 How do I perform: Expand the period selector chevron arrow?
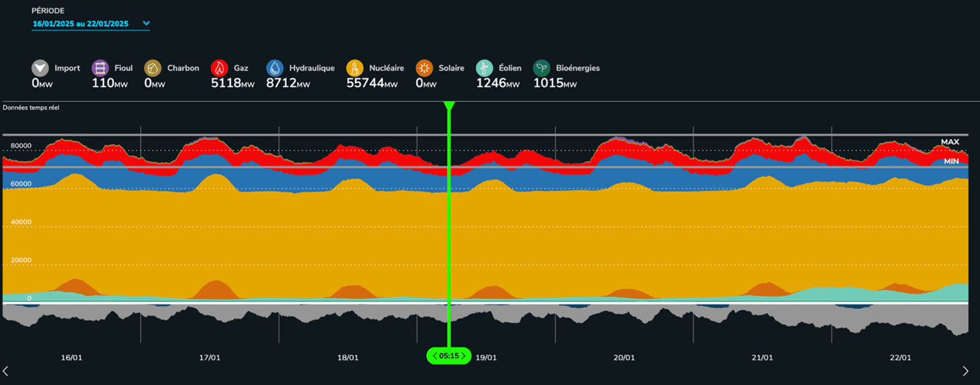click(146, 23)
